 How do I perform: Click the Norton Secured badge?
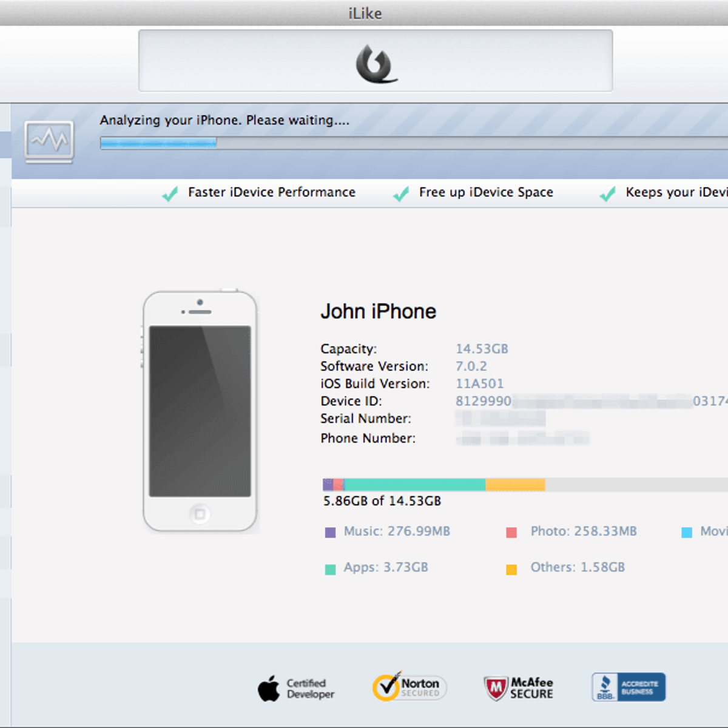(x=409, y=687)
